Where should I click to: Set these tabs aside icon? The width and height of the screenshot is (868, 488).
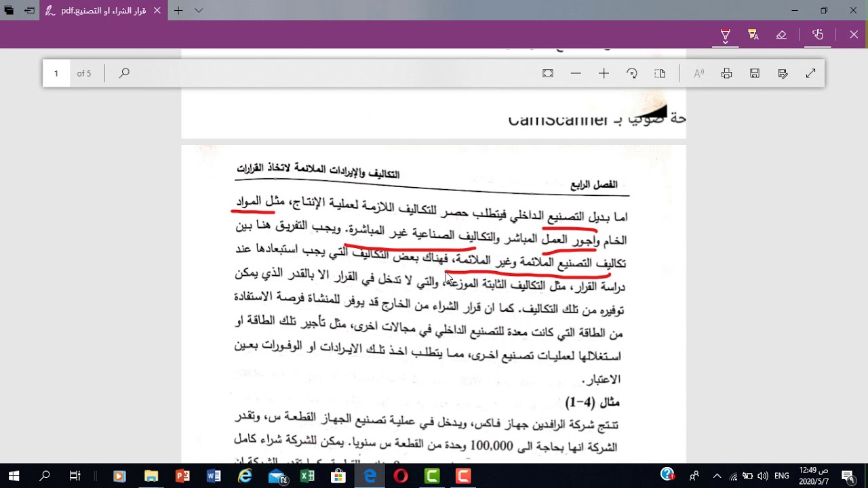[x=29, y=10]
